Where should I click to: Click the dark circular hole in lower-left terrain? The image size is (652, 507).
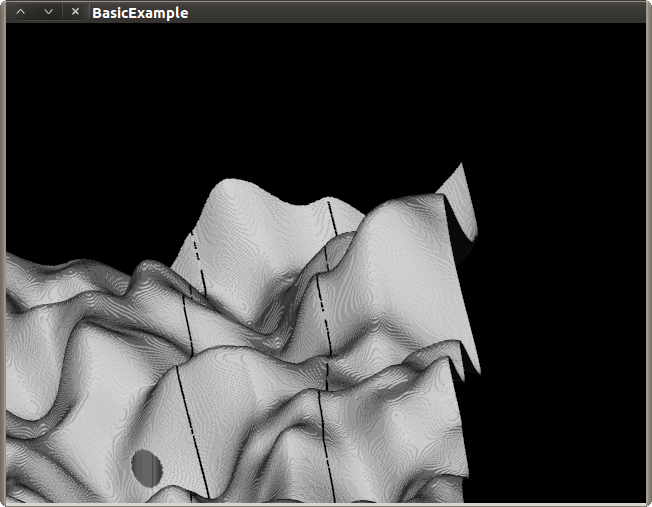pos(147,465)
